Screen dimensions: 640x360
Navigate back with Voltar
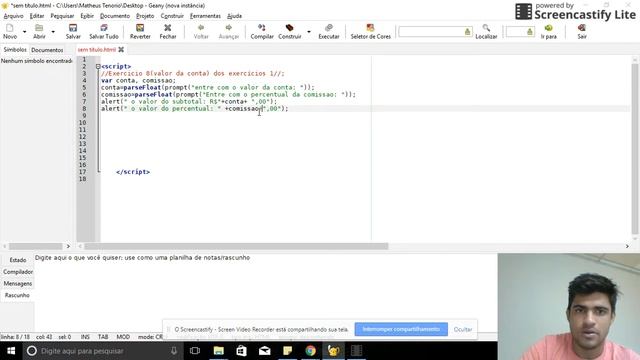[201, 31]
